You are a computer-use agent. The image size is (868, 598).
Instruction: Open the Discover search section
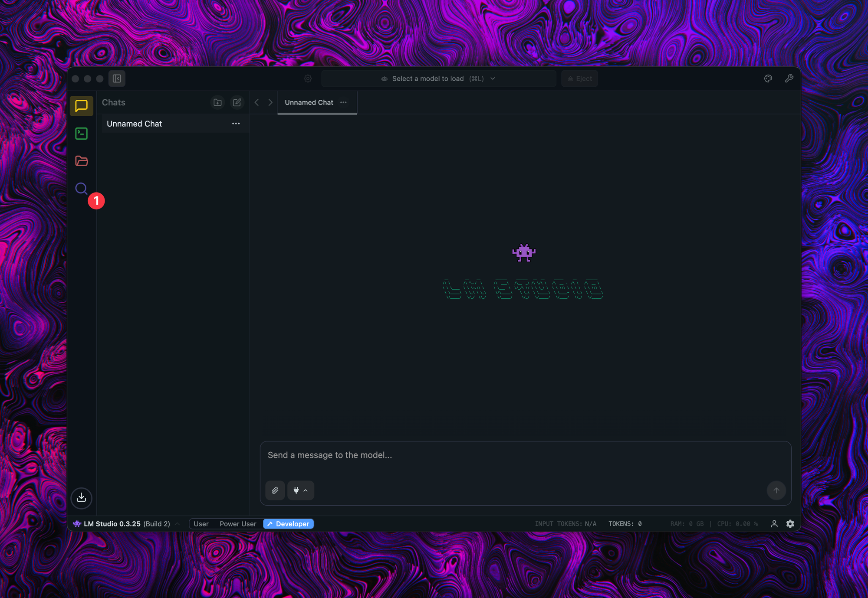click(x=81, y=189)
